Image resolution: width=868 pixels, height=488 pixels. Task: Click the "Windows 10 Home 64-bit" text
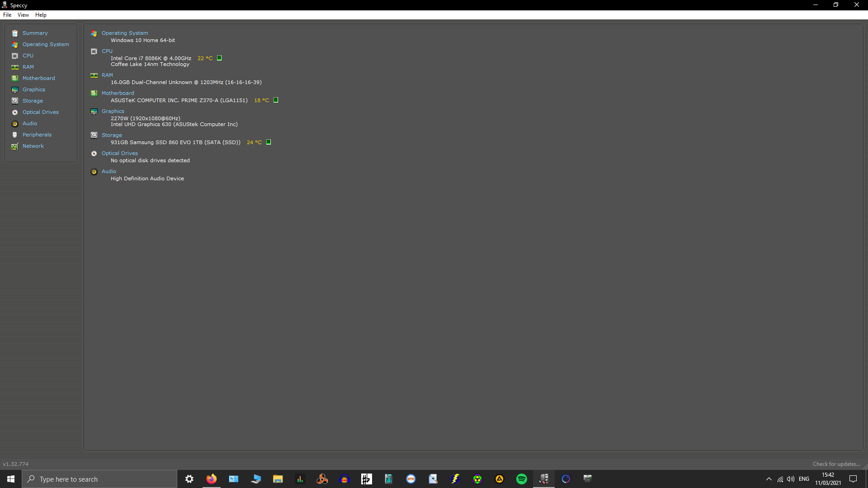(143, 40)
